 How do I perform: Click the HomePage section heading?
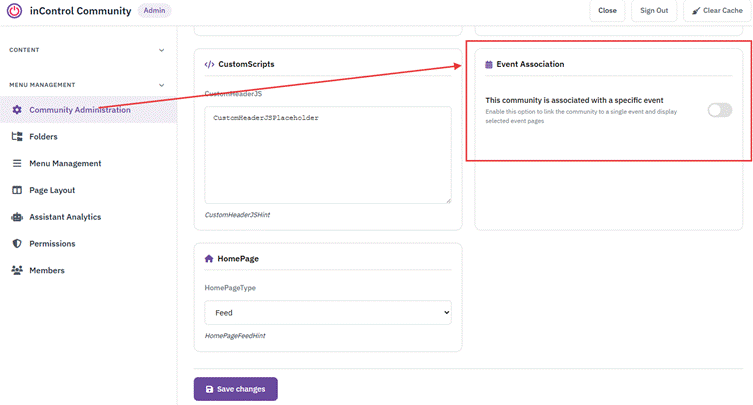pyautogui.click(x=238, y=258)
